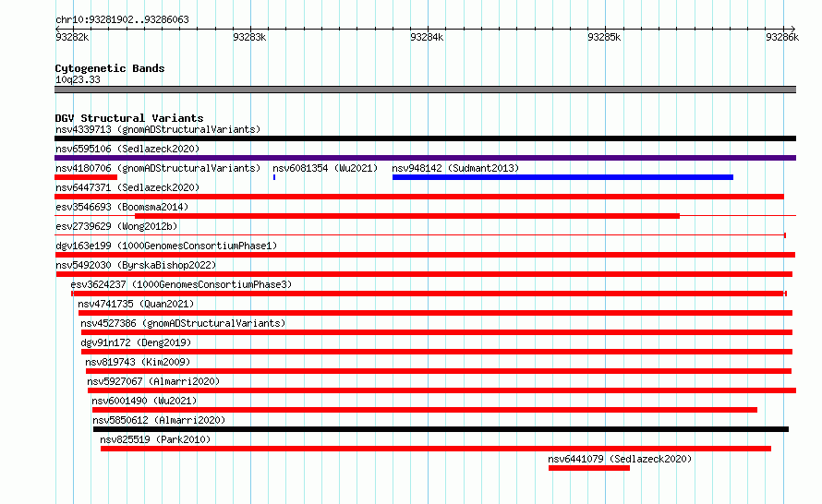The image size is (822, 504).
Task: Click the red dgv91n172 variant bar
Action: pyautogui.click(x=437, y=352)
